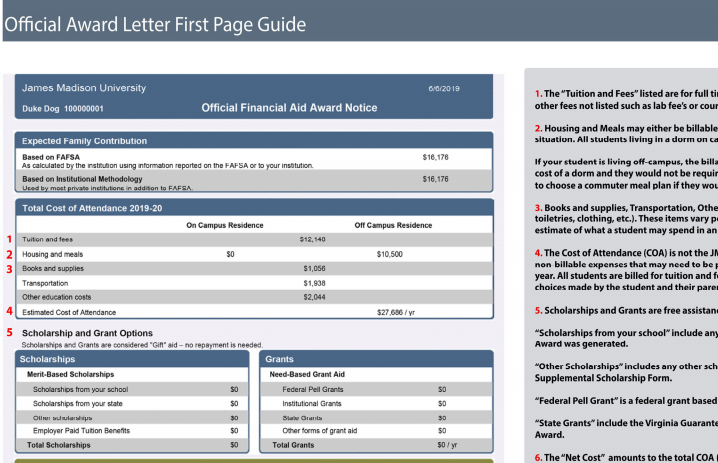Click the $27,686 / yr total
Screen dimensions: 718x463
(x=396, y=312)
